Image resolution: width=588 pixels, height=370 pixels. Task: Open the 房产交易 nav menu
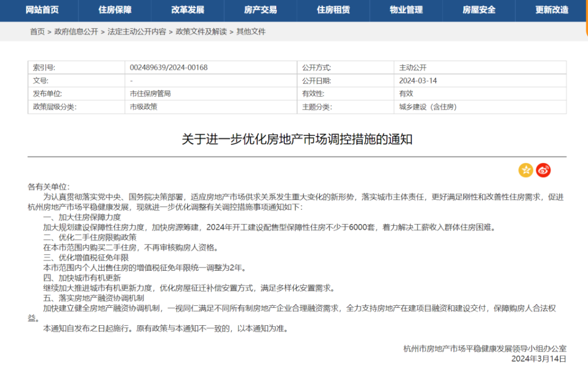point(260,10)
